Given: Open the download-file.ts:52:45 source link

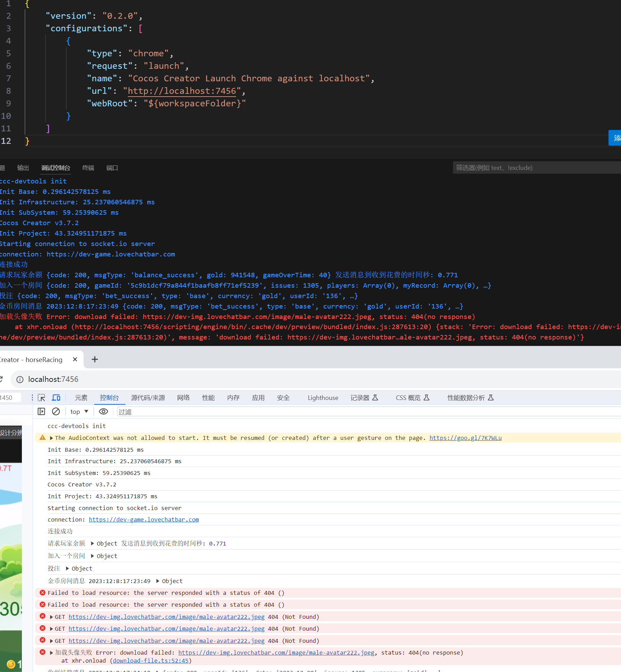Looking at the screenshot, I should coord(151,661).
